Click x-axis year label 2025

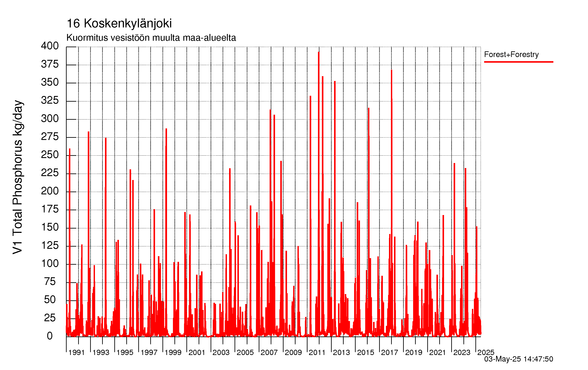pos(486,352)
